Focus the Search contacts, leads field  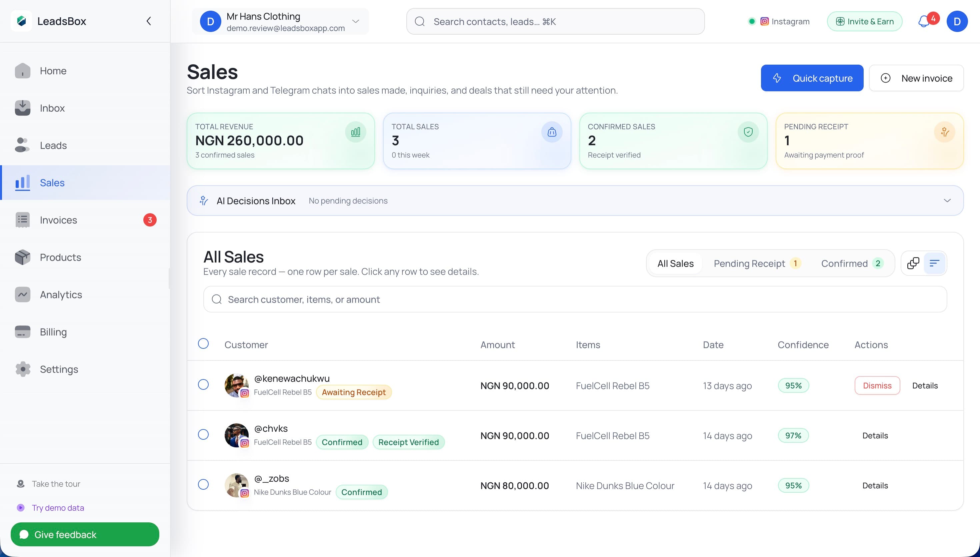click(555, 21)
